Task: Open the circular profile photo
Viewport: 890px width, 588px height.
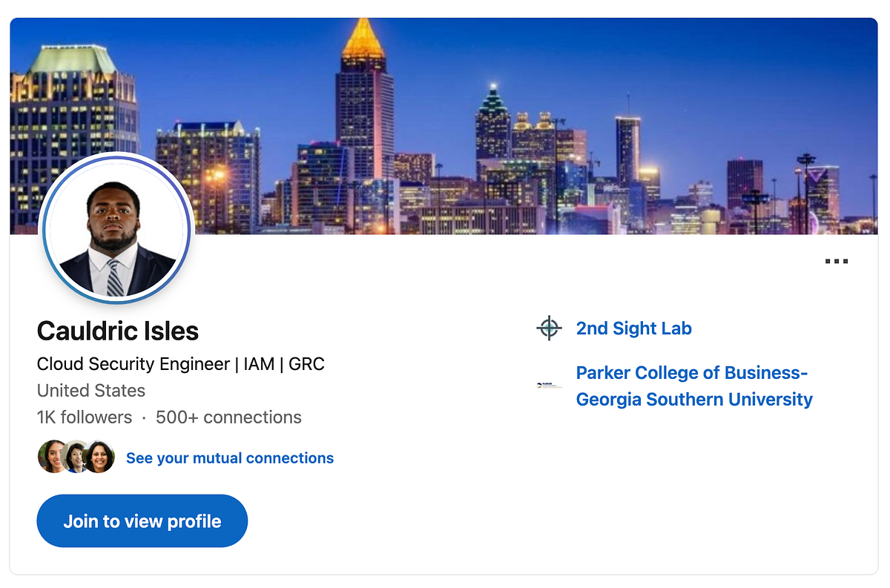Action: pos(117,229)
